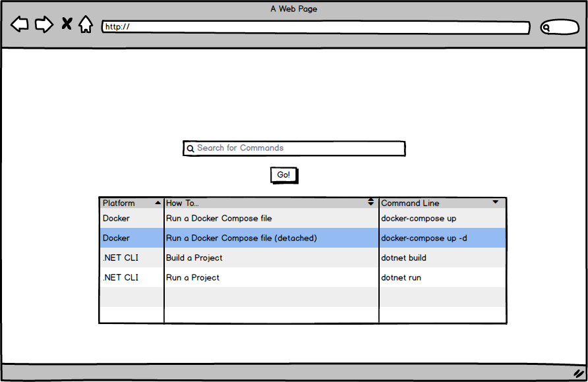This screenshot has width=588, height=382.
Task: Click the sort arrow on the Platform column
Action: pyautogui.click(x=158, y=202)
